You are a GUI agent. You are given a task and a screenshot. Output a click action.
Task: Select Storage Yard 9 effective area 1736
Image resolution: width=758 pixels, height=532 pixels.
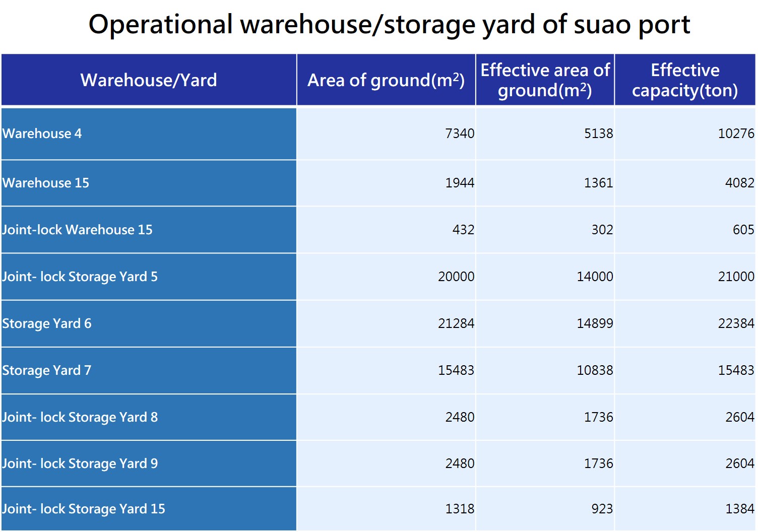tap(599, 463)
